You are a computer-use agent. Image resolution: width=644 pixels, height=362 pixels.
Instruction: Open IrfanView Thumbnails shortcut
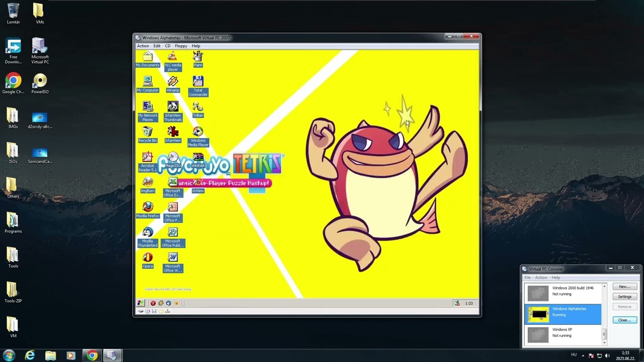(x=173, y=112)
